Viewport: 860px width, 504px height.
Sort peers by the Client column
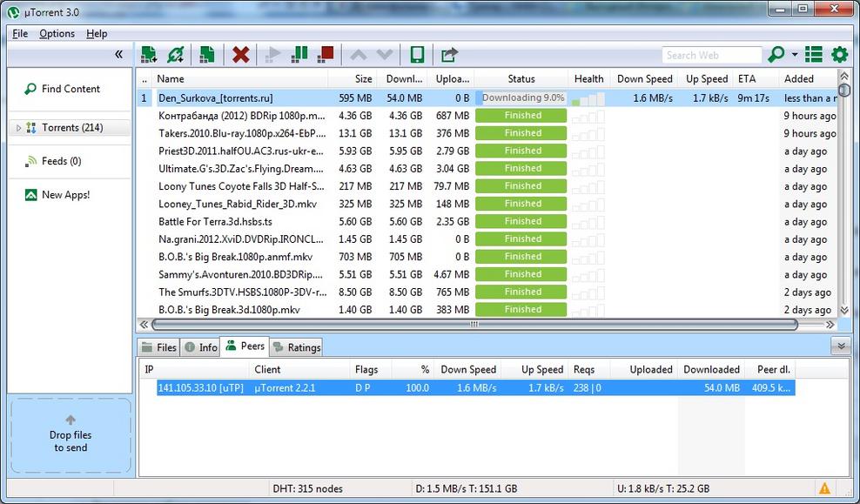coord(299,370)
